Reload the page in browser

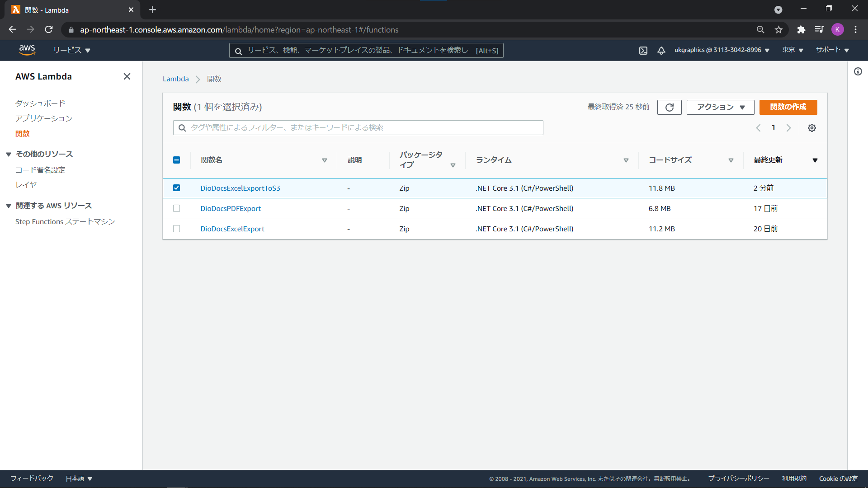pos(49,29)
